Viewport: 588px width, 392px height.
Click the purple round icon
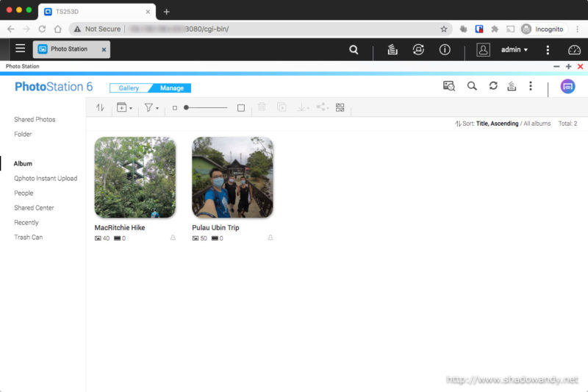567,86
